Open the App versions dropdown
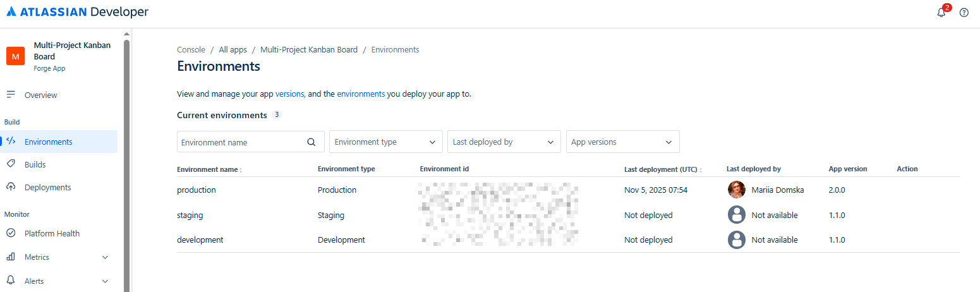This screenshot has width=980, height=292. click(622, 142)
